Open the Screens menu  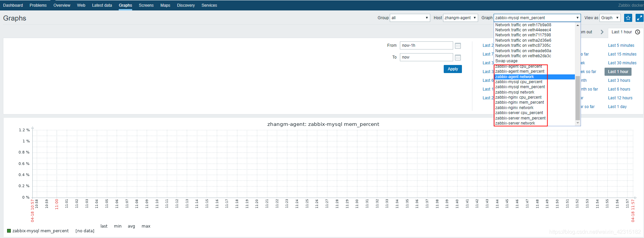pyautogui.click(x=146, y=5)
